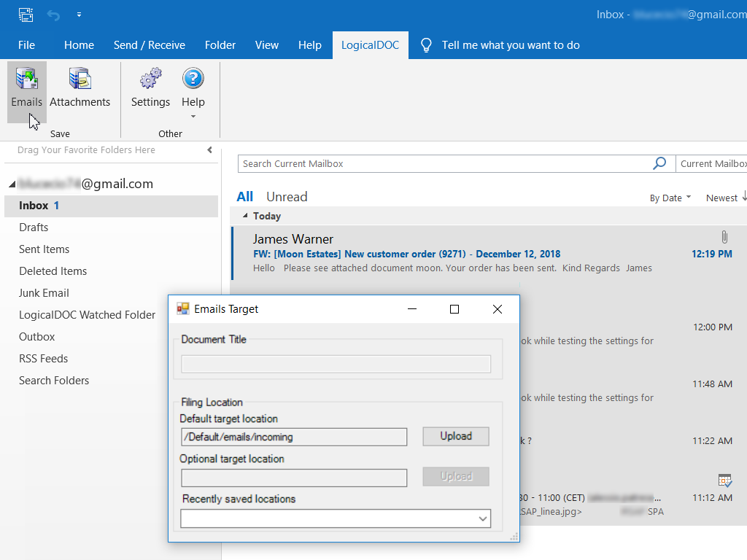Click the Emails Target dialog title icon
This screenshot has width=747, height=560.
tap(183, 309)
